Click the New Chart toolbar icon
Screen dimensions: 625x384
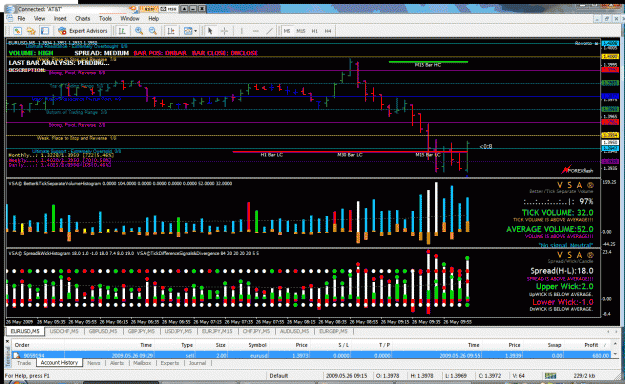(x=17, y=31)
